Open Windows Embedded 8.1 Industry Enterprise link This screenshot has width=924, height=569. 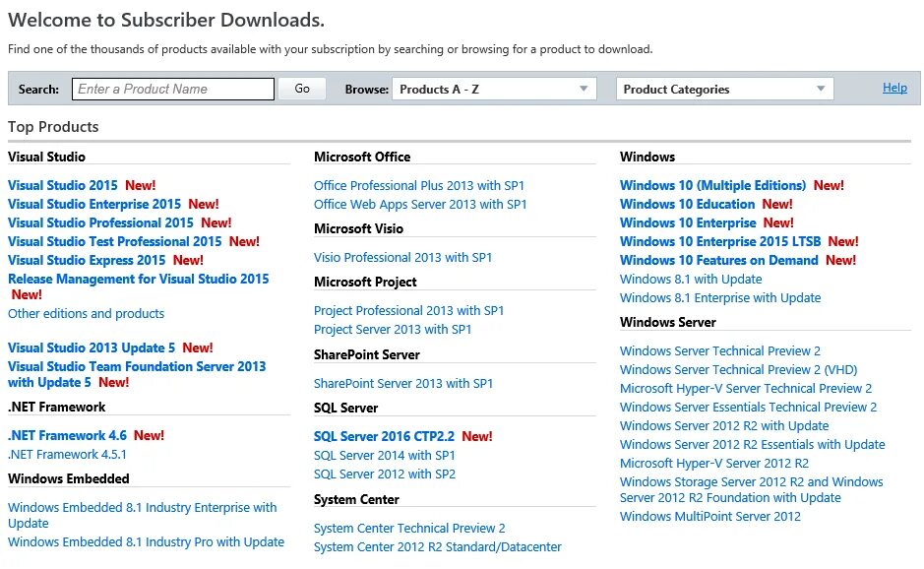(x=142, y=515)
